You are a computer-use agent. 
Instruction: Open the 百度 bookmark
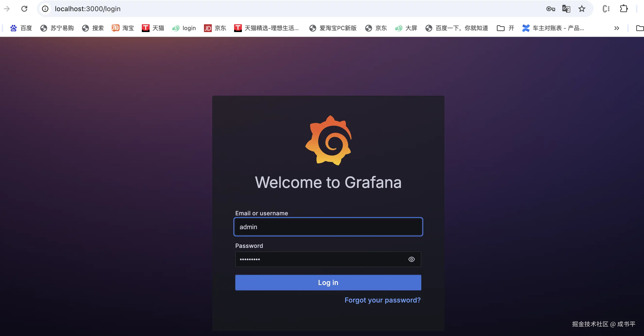point(21,28)
